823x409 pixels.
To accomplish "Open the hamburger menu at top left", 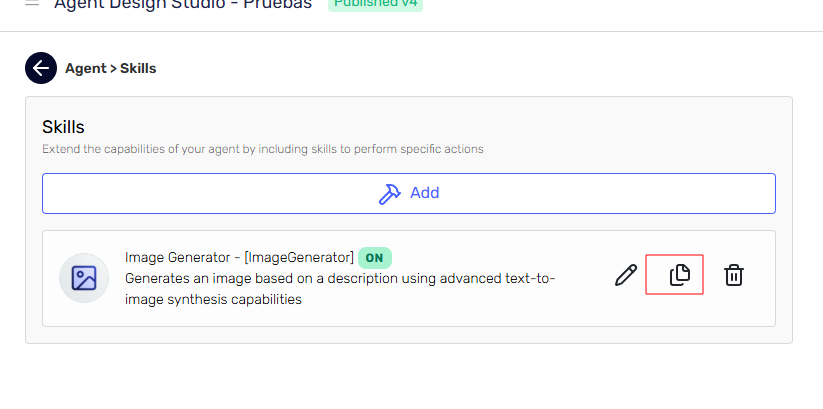I will [x=32, y=3].
